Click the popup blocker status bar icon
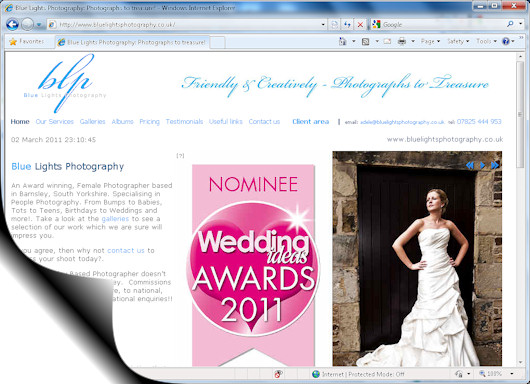 pos(278,374)
